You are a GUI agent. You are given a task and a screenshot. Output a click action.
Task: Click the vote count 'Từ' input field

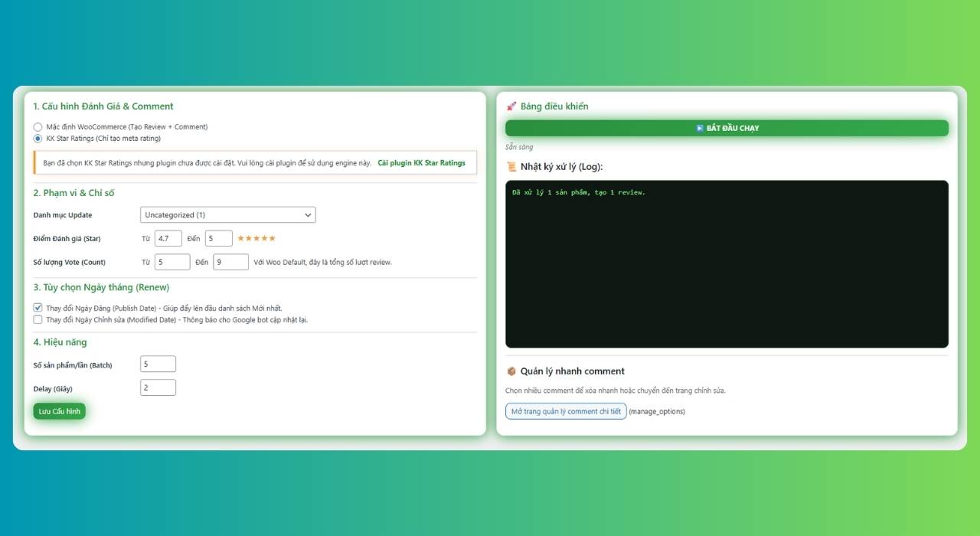[x=172, y=262]
